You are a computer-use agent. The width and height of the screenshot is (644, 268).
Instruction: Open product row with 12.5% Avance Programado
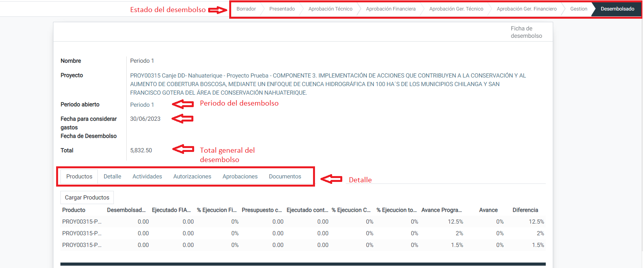pos(82,222)
